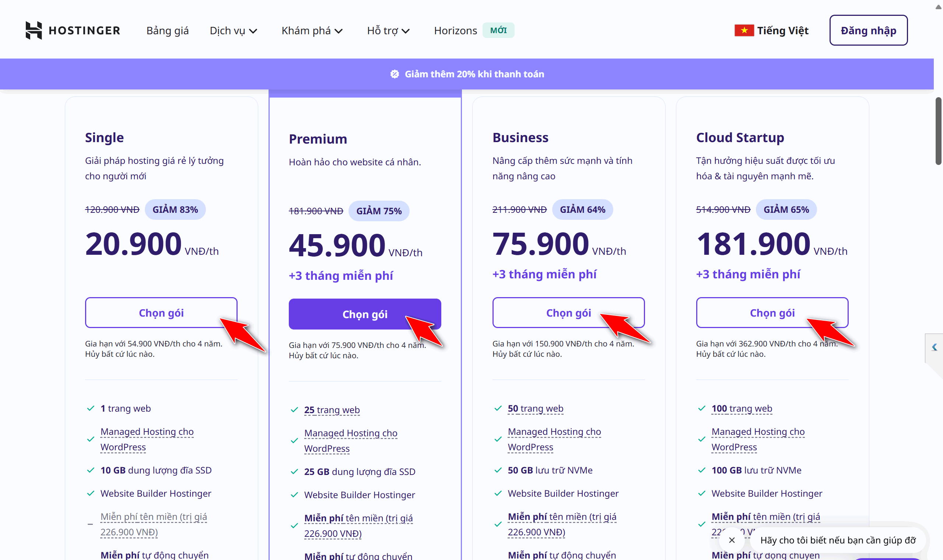Choose the Business plan
943x560 pixels.
click(x=568, y=313)
